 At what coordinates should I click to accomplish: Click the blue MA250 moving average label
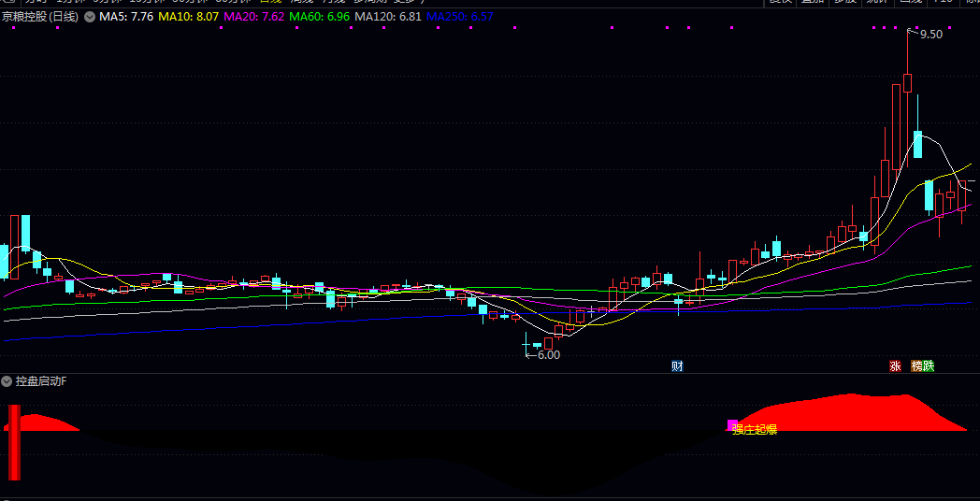pyautogui.click(x=459, y=17)
